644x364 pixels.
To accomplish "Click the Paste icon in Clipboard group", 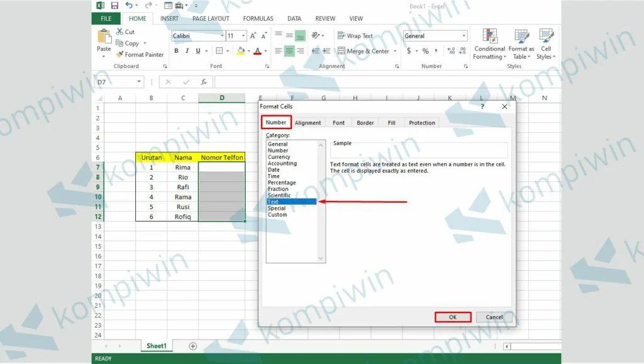I will click(104, 38).
